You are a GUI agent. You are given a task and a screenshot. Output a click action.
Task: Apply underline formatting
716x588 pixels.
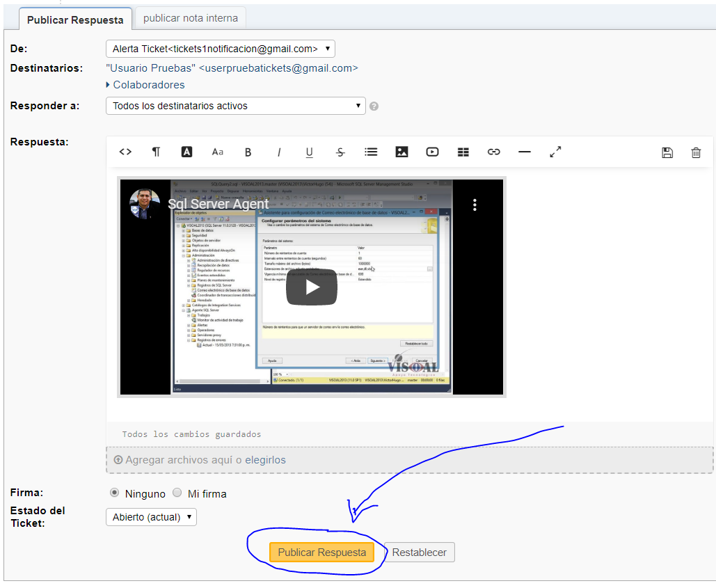(x=309, y=152)
